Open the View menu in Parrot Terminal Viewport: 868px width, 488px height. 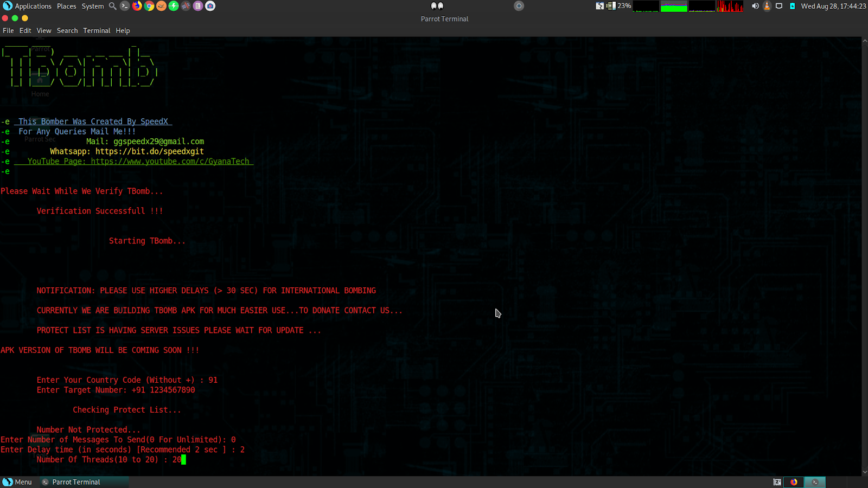coord(44,31)
